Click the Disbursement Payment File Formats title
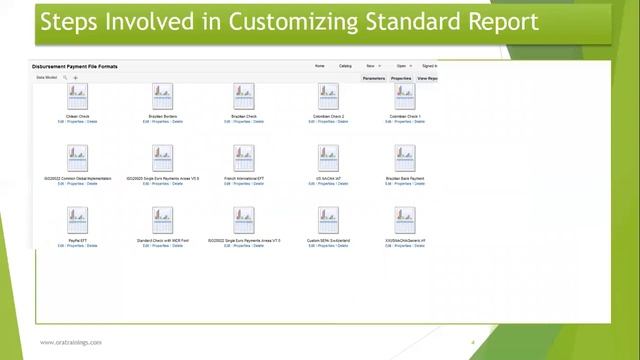The height and width of the screenshot is (360, 640). point(75,66)
